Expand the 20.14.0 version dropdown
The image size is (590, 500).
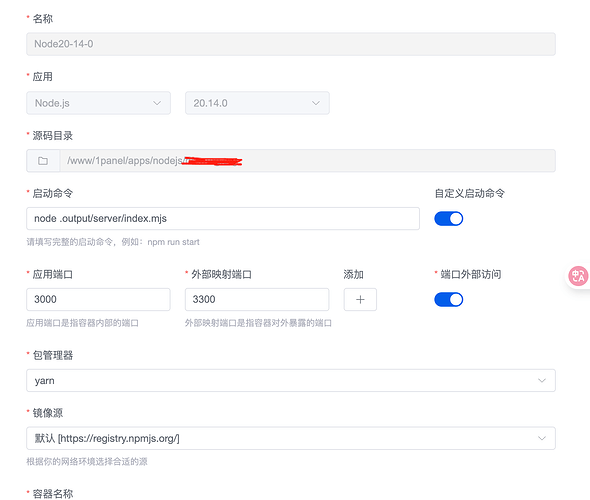coord(257,103)
